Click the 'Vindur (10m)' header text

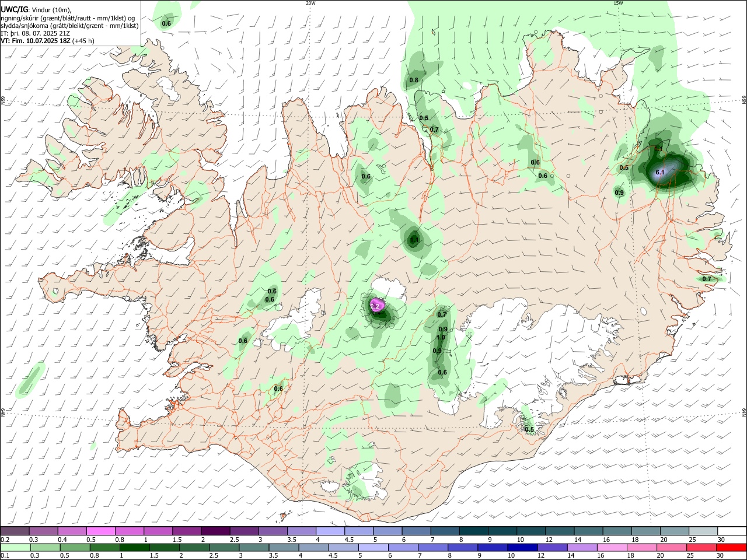tap(51, 10)
